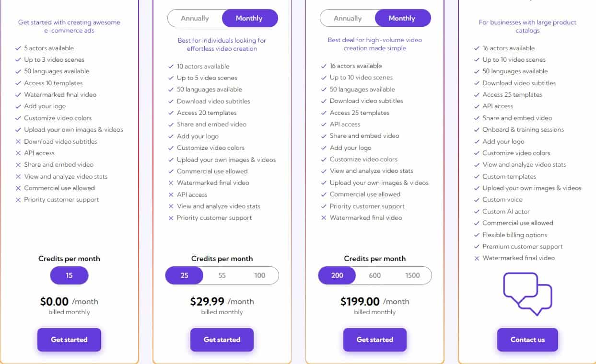Image resolution: width=596 pixels, height=364 pixels.
Task: Click X beside "Watermarked final video" in $199 plan
Action: pos(324,217)
